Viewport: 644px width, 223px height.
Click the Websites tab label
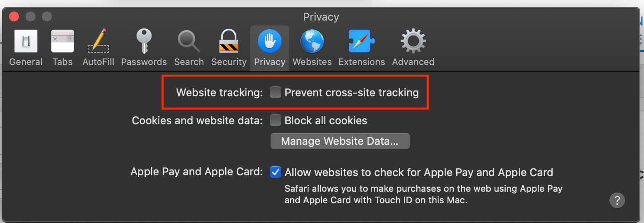click(x=312, y=62)
